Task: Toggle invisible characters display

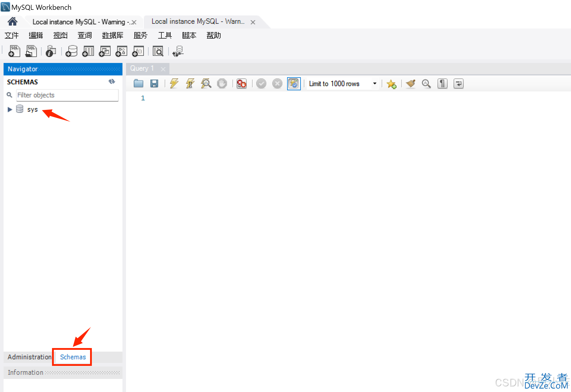Action: pyautogui.click(x=442, y=83)
